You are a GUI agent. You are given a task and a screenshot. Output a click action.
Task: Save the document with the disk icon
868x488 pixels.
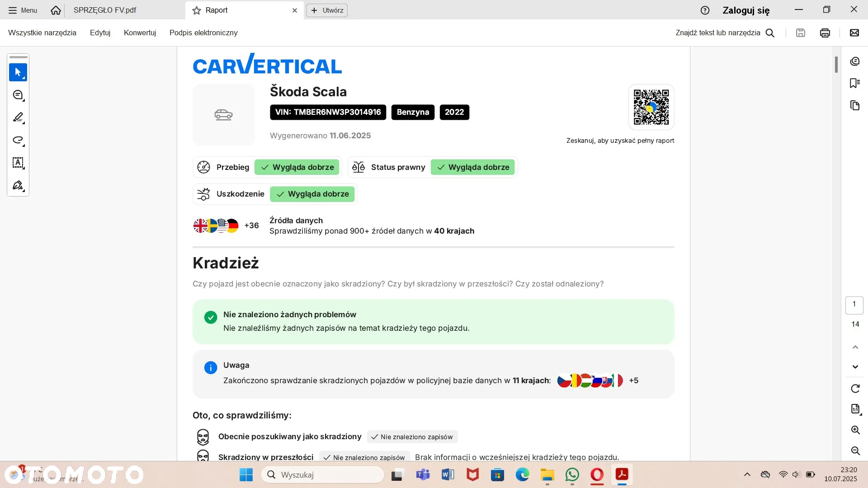801,33
